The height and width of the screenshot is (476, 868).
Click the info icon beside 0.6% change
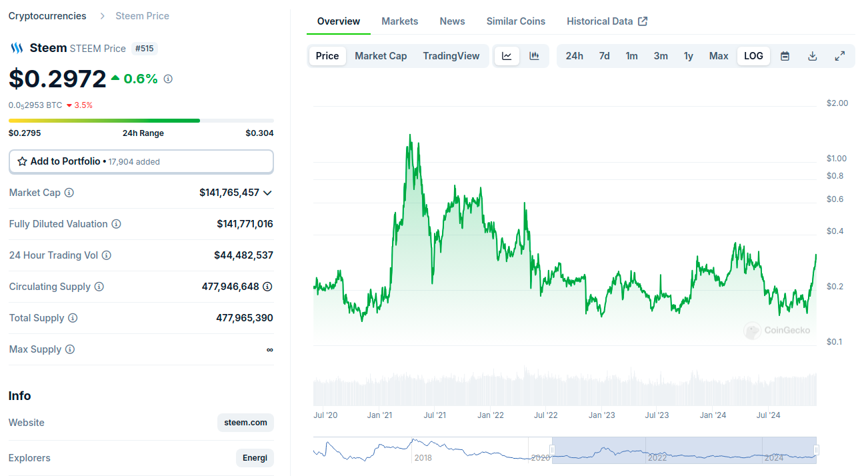click(x=168, y=79)
